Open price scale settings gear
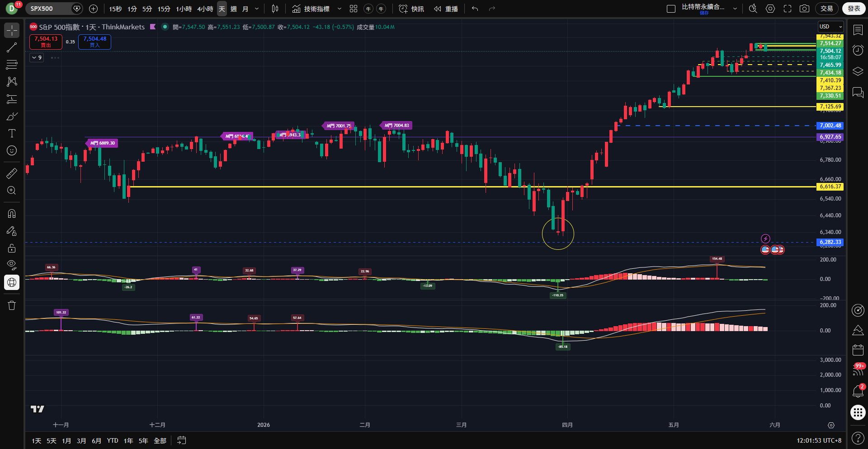 click(x=831, y=425)
